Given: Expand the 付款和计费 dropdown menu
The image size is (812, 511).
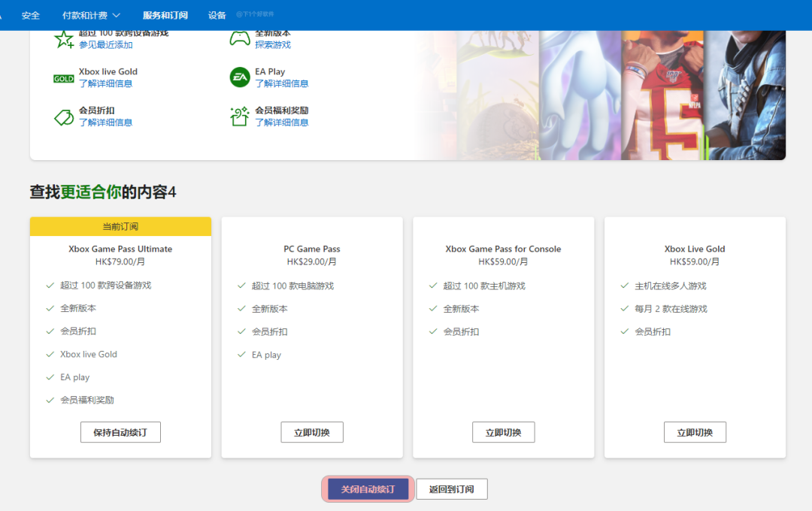Looking at the screenshot, I should coord(91,16).
